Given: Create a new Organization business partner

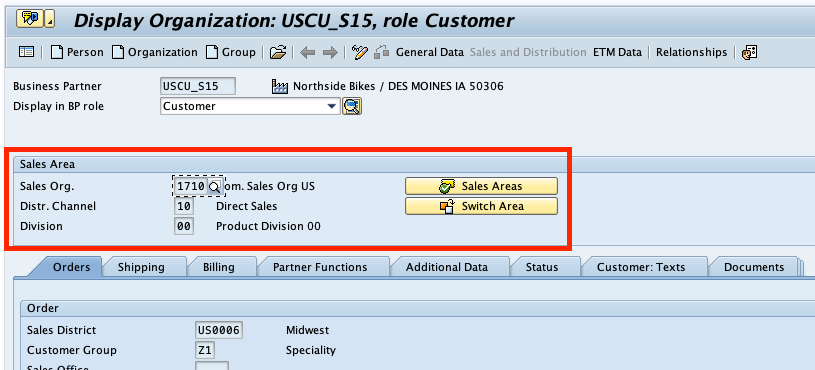Looking at the screenshot, I should pos(155,52).
